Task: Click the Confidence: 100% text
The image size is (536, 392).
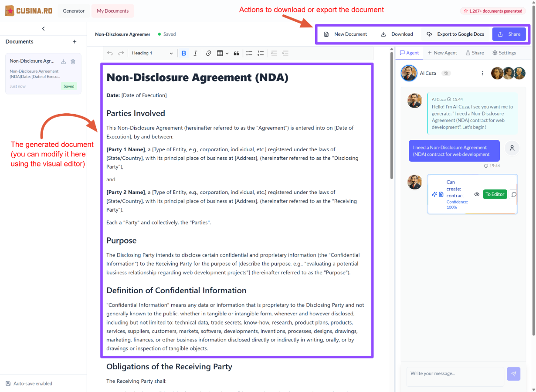Action: [x=457, y=205]
